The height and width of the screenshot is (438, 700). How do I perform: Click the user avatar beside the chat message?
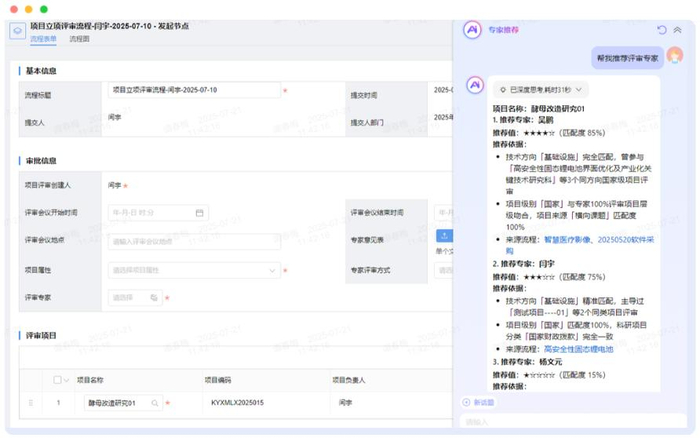[x=675, y=55]
